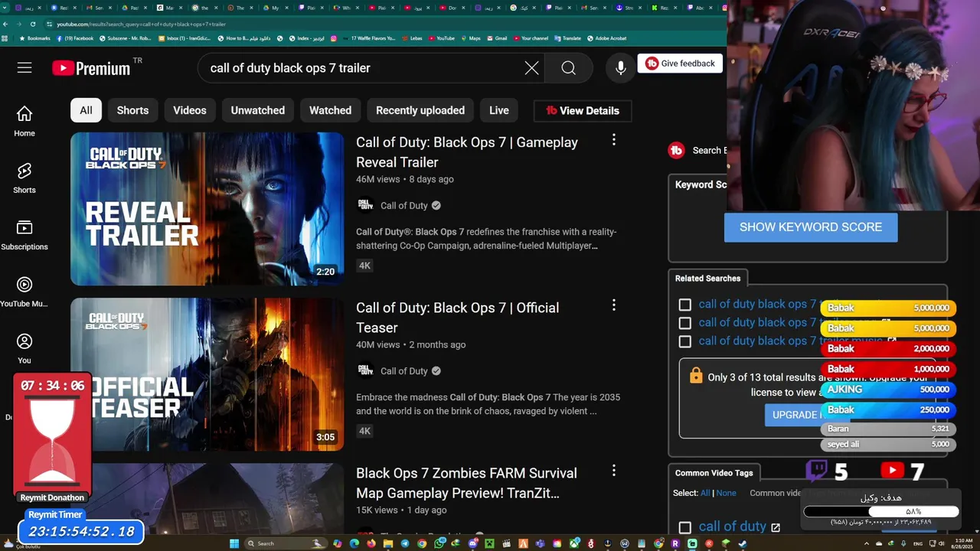Viewport: 980px width, 551px height.
Task: Open Shorts in the sidebar
Action: tap(24, 178)
